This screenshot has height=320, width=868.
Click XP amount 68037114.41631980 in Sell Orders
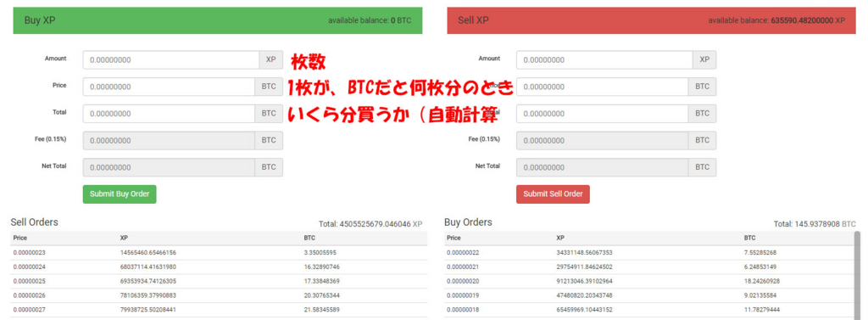147,267
